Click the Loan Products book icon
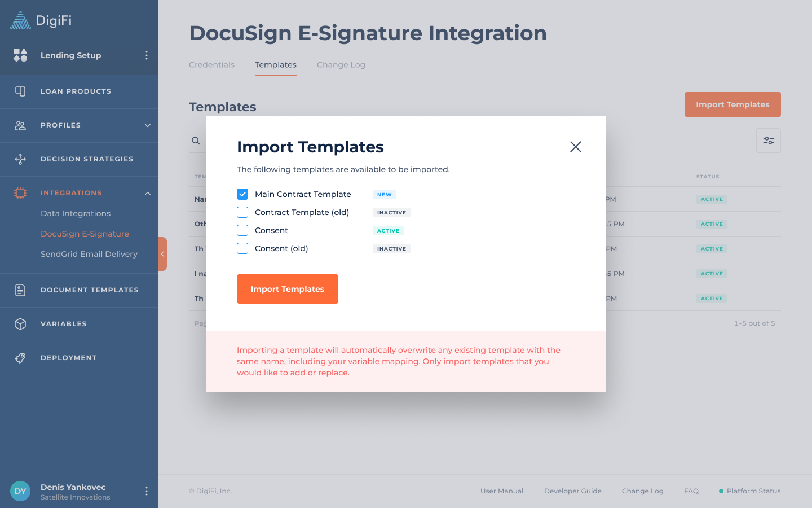812x508 pixels. [x=20, y=91]
